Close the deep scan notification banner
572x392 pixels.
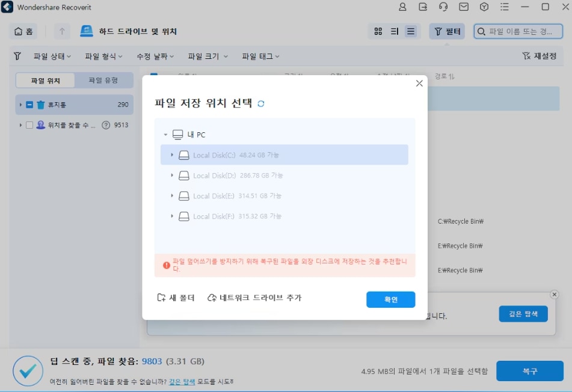(554, 294)
